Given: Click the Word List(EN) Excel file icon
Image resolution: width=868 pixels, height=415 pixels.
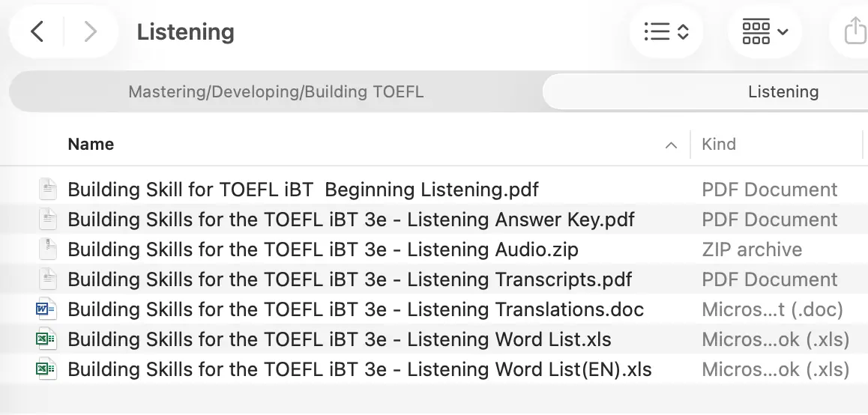Looking at the screenshot, I should click(x=47, y=369).
